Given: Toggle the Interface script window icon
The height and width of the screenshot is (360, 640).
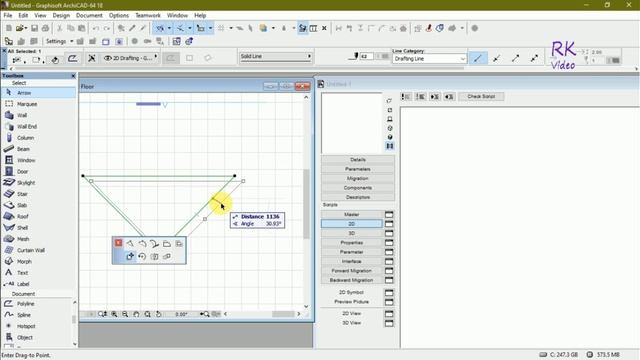Looking at the screenshot, I should pos(389,261).
